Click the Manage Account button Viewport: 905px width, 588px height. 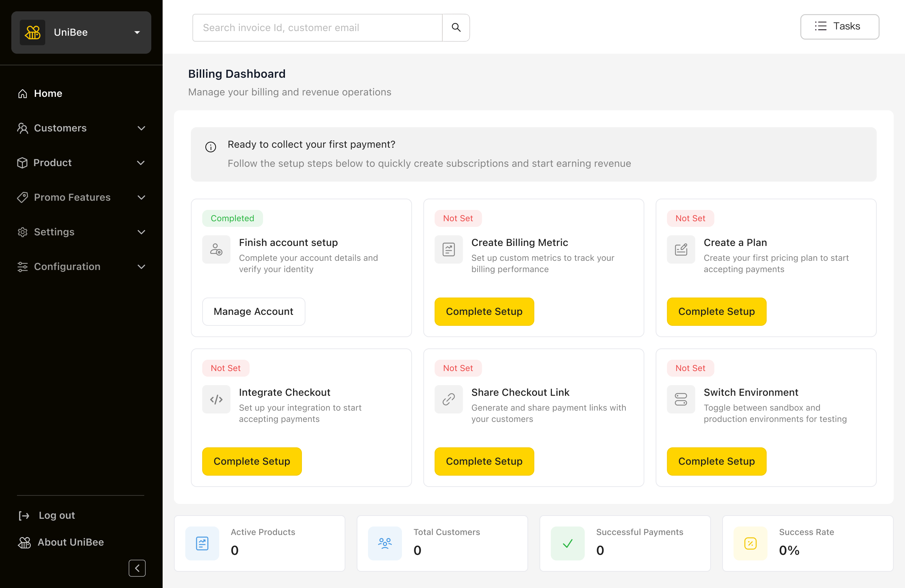tap(253, 311)
